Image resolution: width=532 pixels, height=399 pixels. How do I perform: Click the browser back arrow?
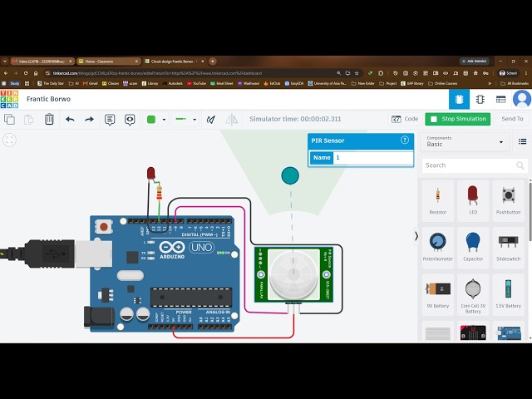point(6,73)
